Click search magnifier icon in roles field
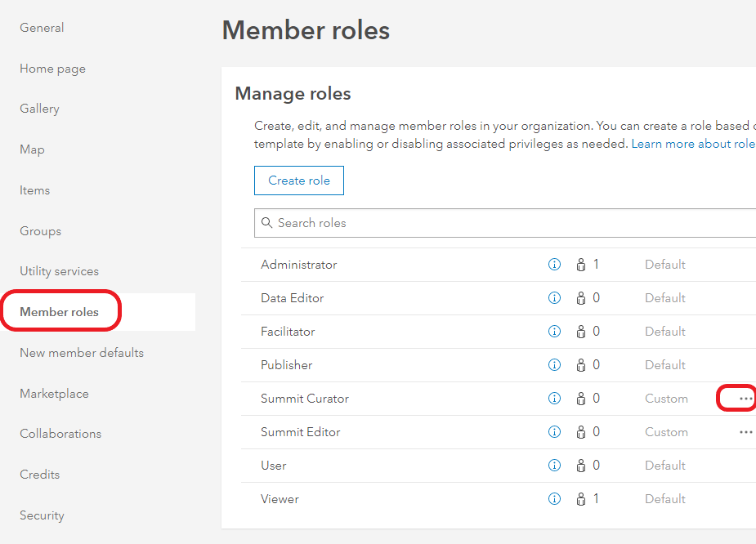The width and height of the screenshot is (756, 544). (266, 223)
